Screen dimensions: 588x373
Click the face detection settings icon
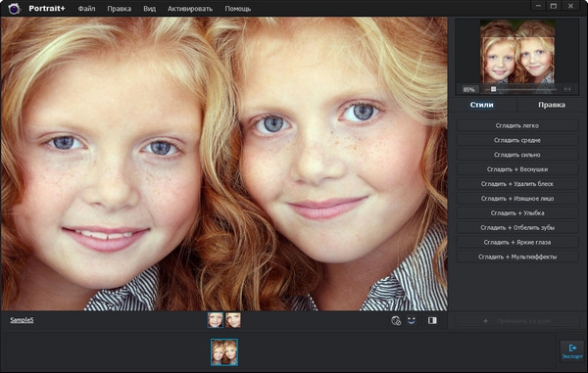(396, 320)
